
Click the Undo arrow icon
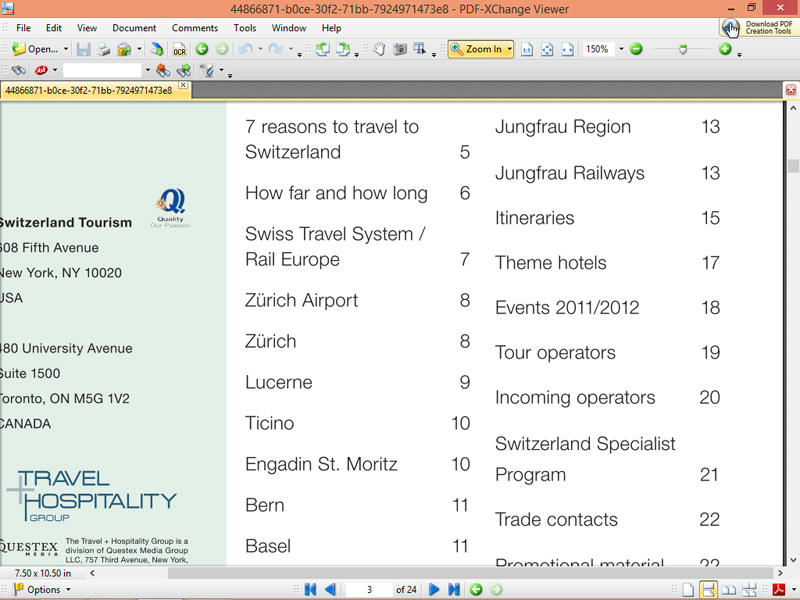coord(246,49)
